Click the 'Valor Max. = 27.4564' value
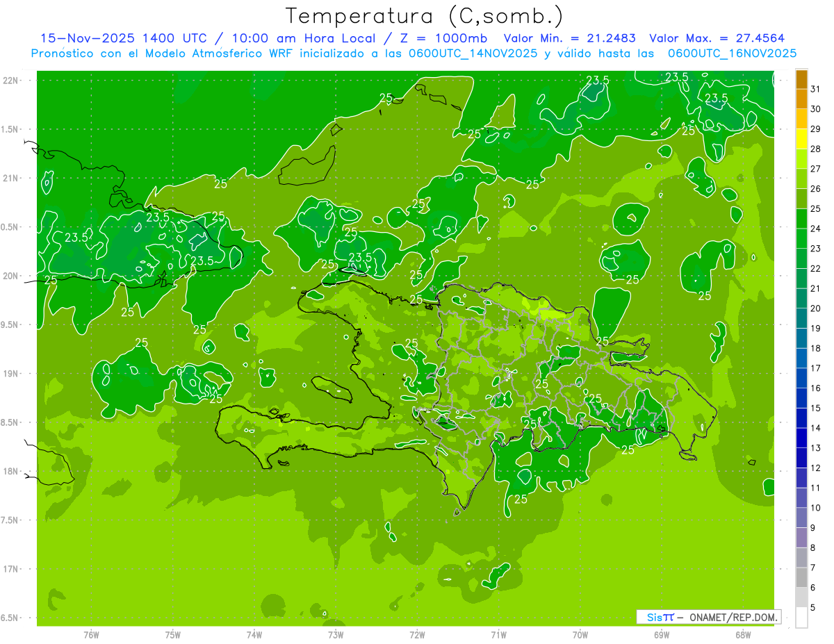834x644 pixels. pyautogui.click(x=719, y=38)
